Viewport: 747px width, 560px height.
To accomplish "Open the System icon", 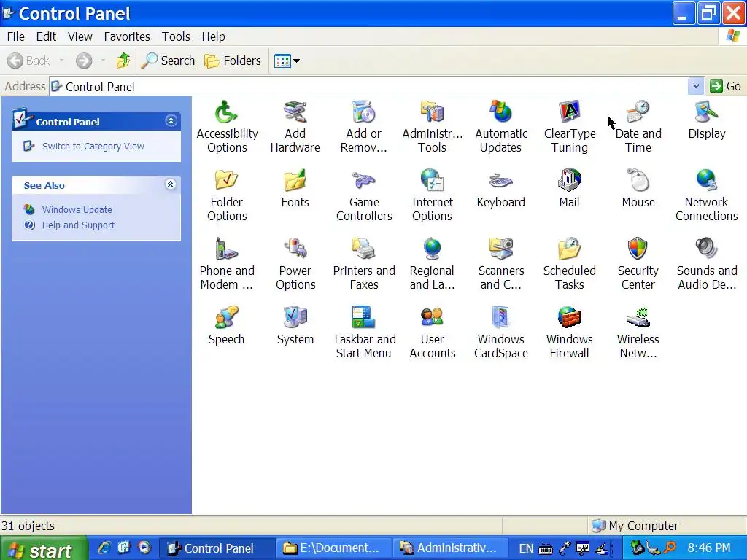I will 295,318.
